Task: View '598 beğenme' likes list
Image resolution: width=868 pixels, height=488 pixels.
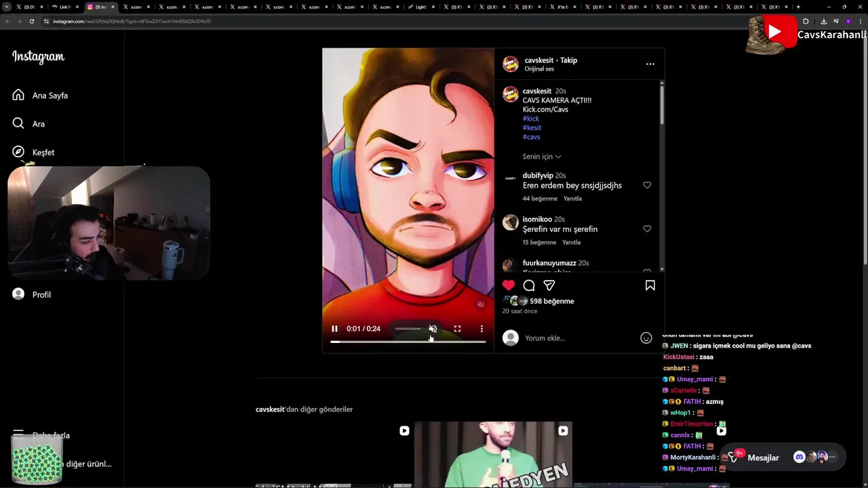Action: 552,301
